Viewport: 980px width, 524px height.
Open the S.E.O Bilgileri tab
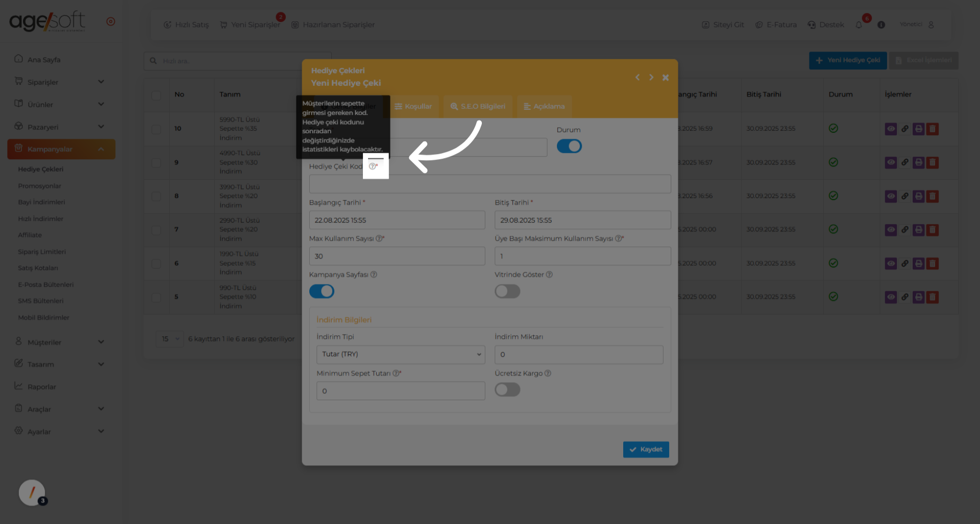pyautogui.click(x=478, y=107)
